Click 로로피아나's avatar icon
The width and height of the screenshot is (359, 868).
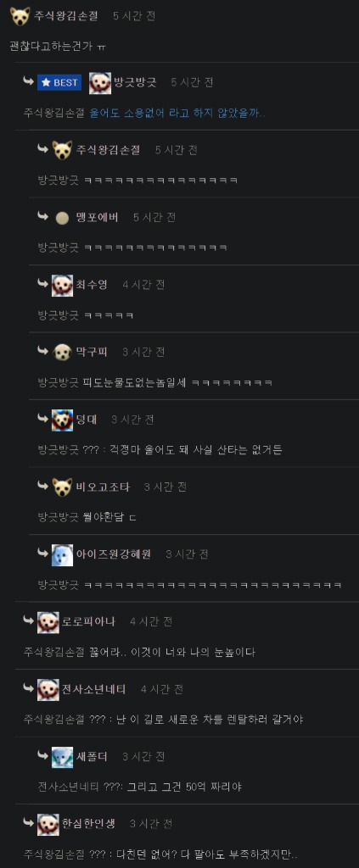[x=48, y=622]
